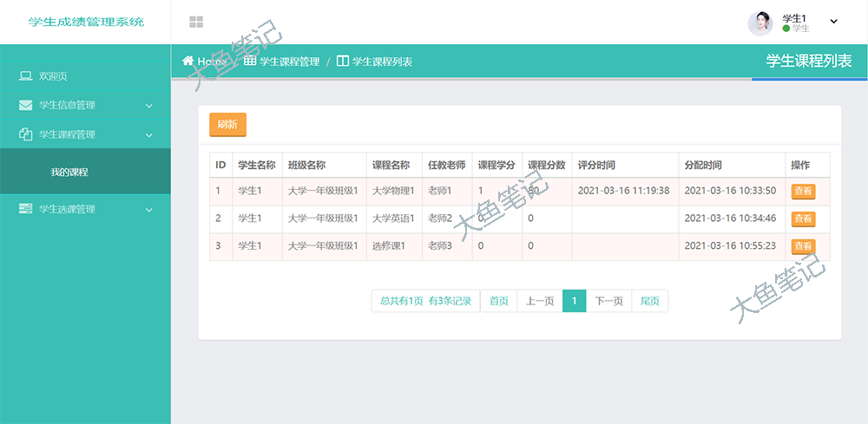
Task: Click the 学生1 username in header
Action: tap(794, 19)
